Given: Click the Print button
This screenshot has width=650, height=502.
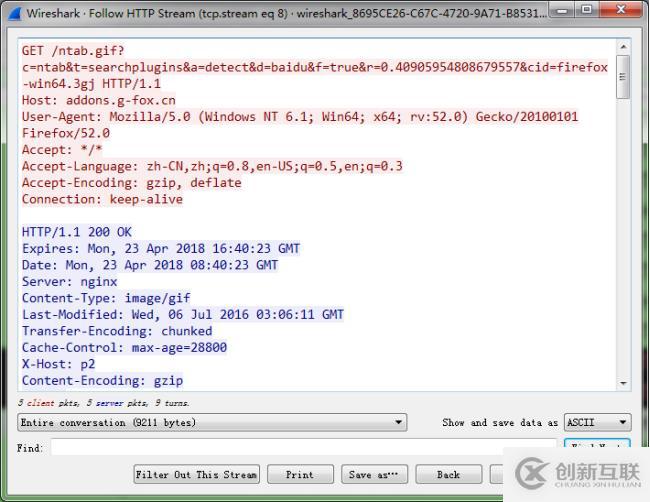Looking at the screenshot, I should point(300,474).
